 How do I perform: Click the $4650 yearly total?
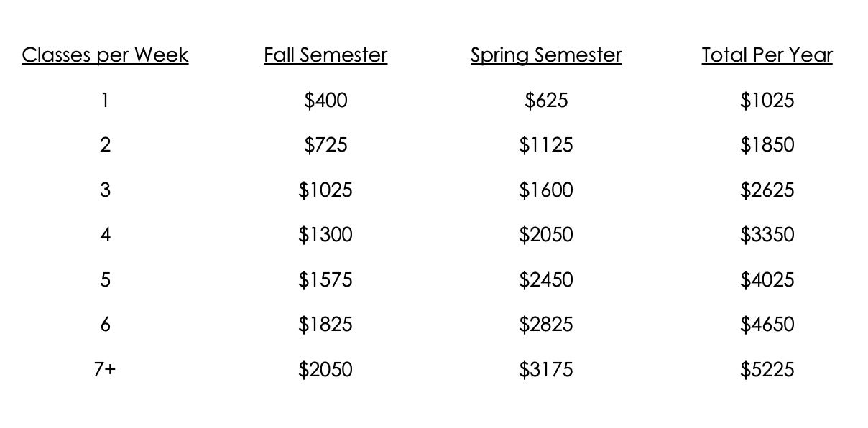point(767,325)
